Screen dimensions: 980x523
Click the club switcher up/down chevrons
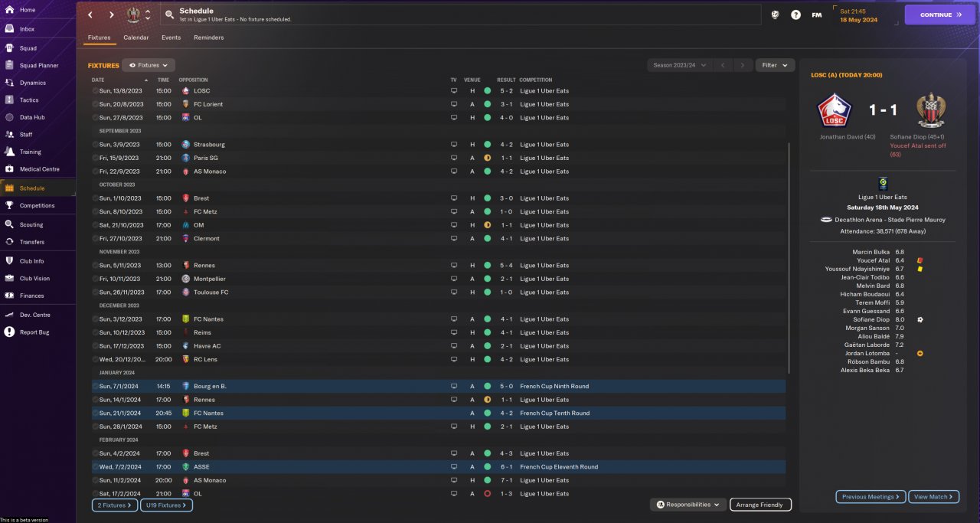point(148,15)
